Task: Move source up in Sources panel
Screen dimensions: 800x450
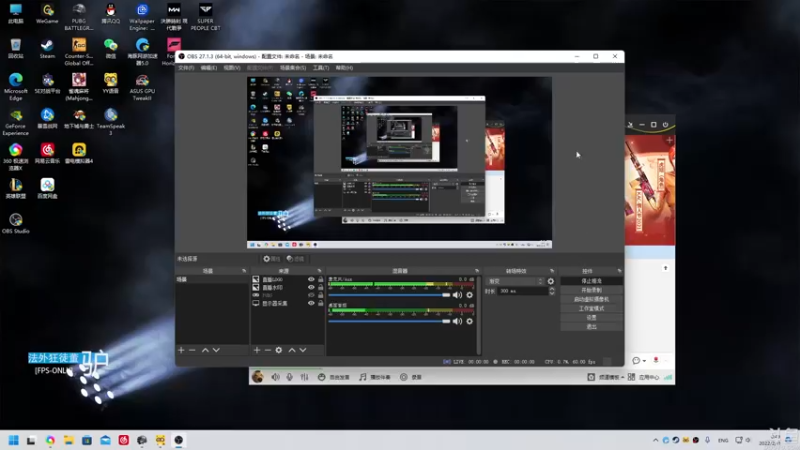Action: (292, 350)
